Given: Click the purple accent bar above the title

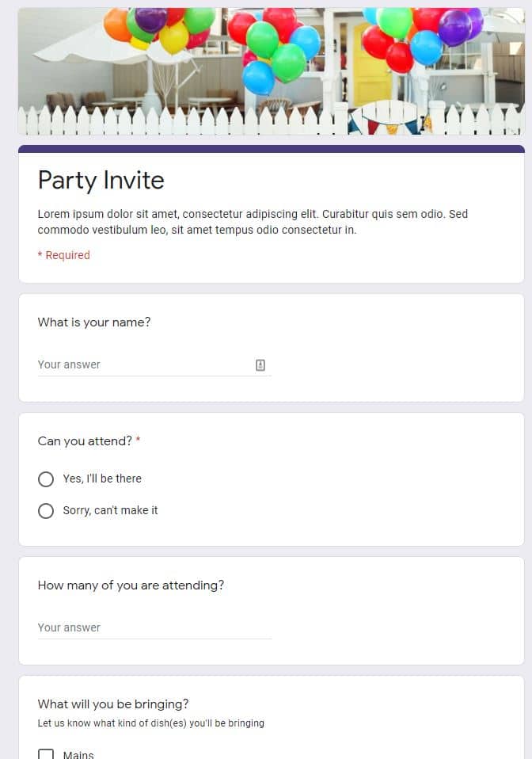Looking at the screenshot, I should tap(271, 148).
